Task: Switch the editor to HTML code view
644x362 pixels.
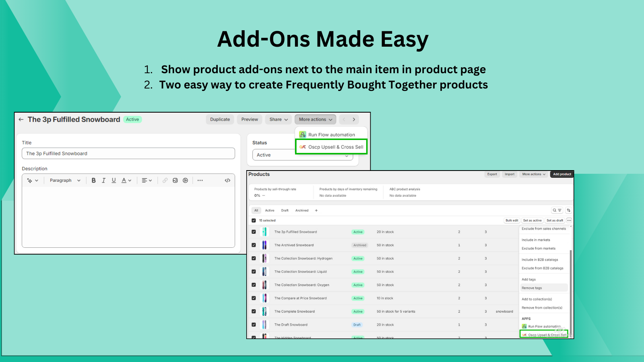Action: (x=227, y=181)
